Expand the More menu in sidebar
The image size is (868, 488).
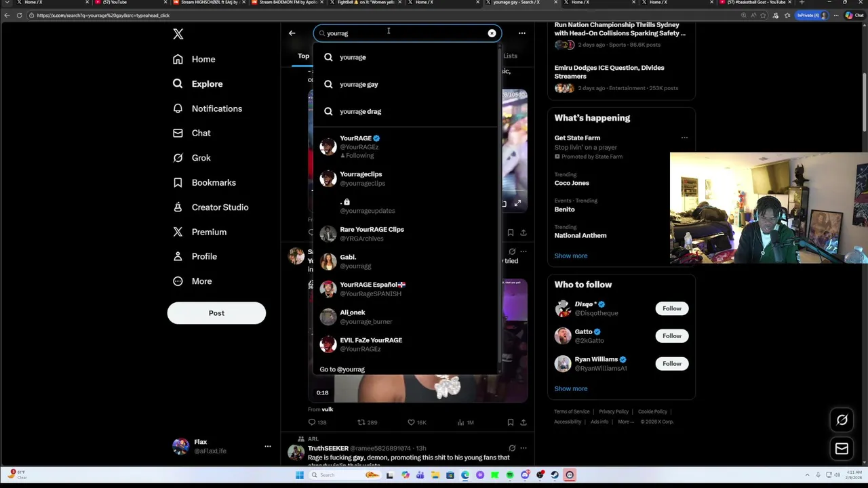[192, 281]
